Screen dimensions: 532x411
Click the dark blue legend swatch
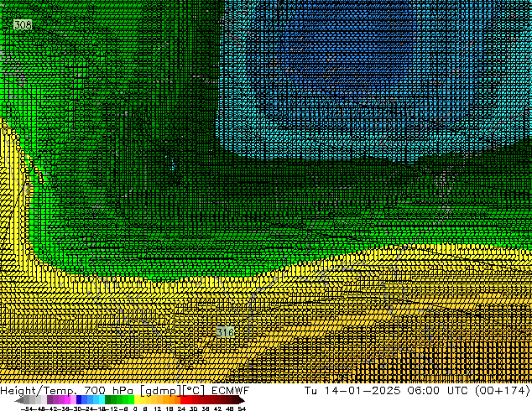(x=79, y=400)
